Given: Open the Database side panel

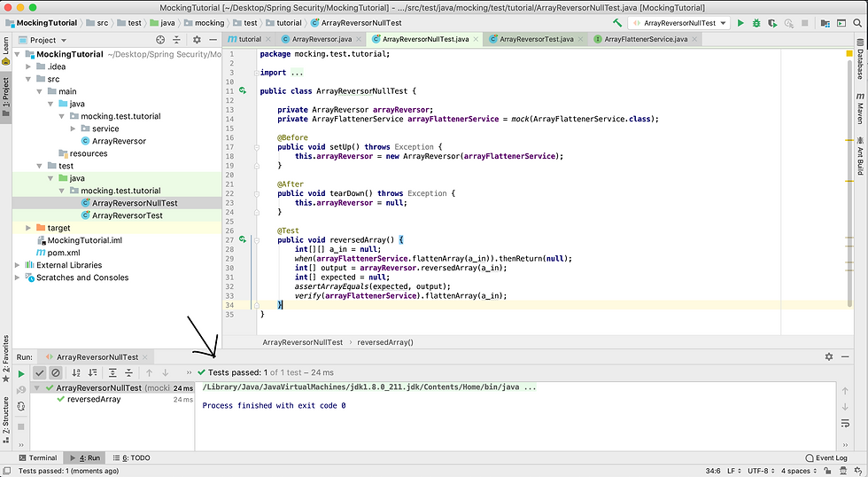Looking at the screenshot, I should point(860,59).
